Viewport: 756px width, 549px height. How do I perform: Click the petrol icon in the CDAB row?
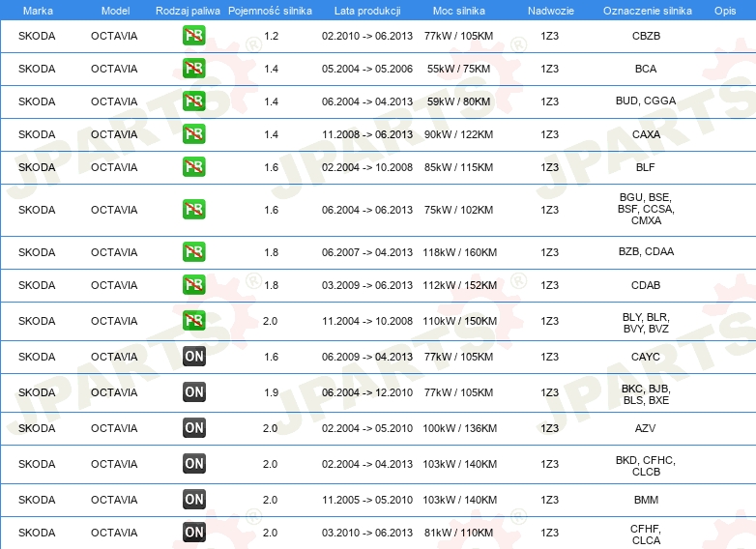coord(193,284)
